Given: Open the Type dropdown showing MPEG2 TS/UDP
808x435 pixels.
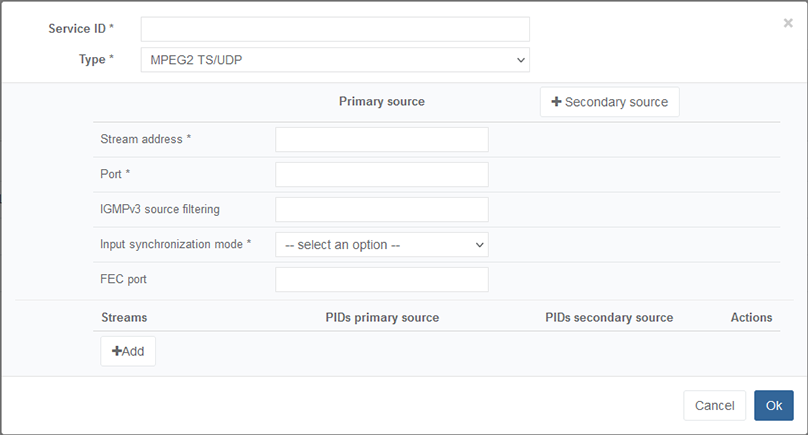Looking at the screenshot, I should tap(335, 60).
